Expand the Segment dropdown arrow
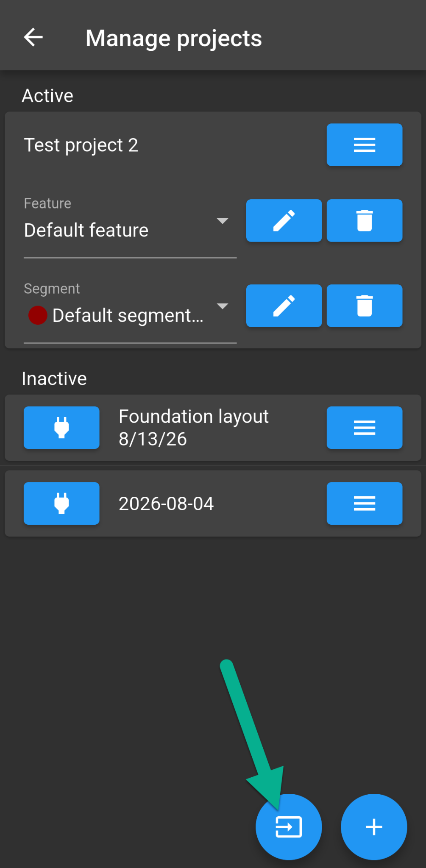Image resolution: width=426 pixels, height=868 pixels. [223, 306]
